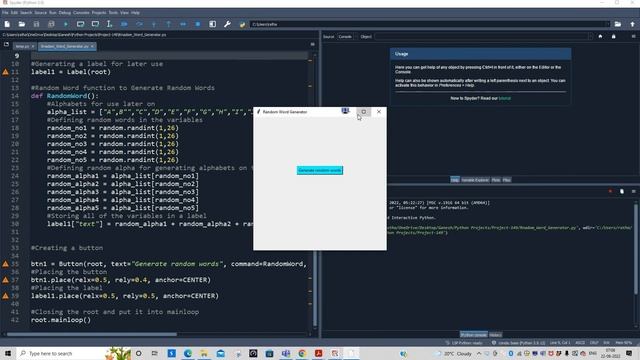Open a file with the folder icon
This screenshot has height=360, width=640.
22,24
